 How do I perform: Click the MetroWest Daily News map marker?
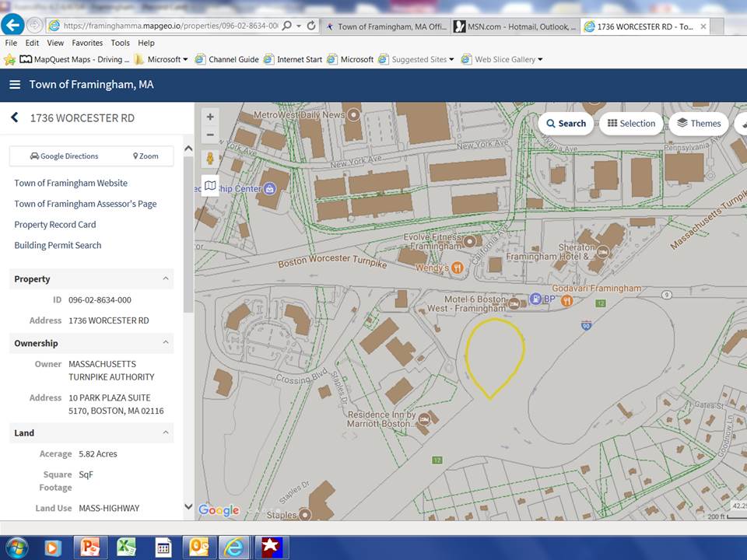point(353,115)
